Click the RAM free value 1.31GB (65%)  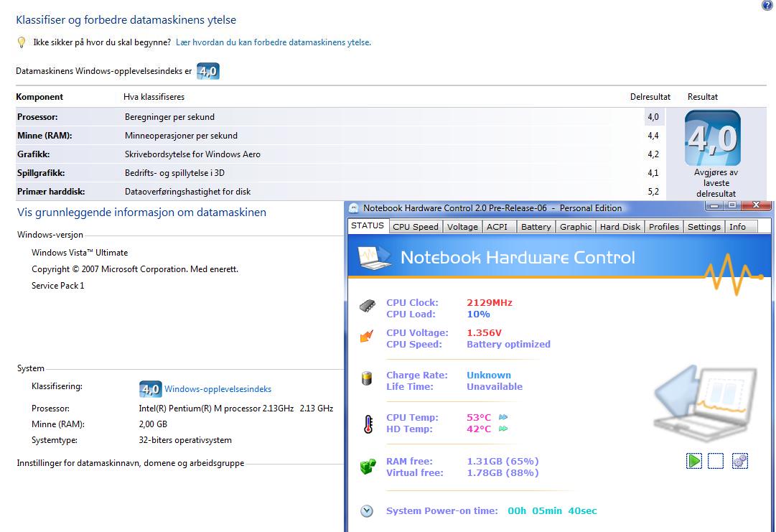[x=502, y=461]
